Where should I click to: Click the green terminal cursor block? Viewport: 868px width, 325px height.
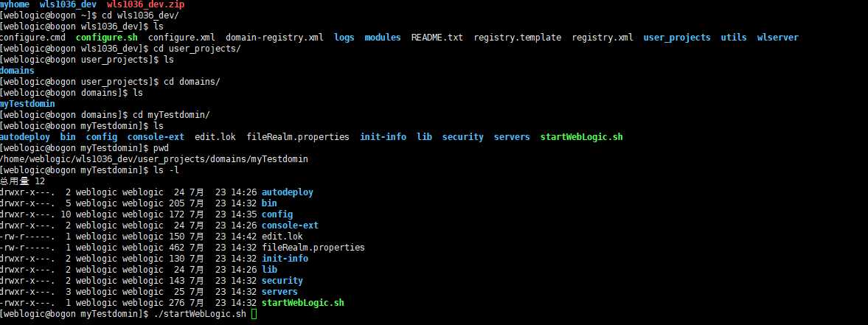pyautogui.click(x=254, y=315)
